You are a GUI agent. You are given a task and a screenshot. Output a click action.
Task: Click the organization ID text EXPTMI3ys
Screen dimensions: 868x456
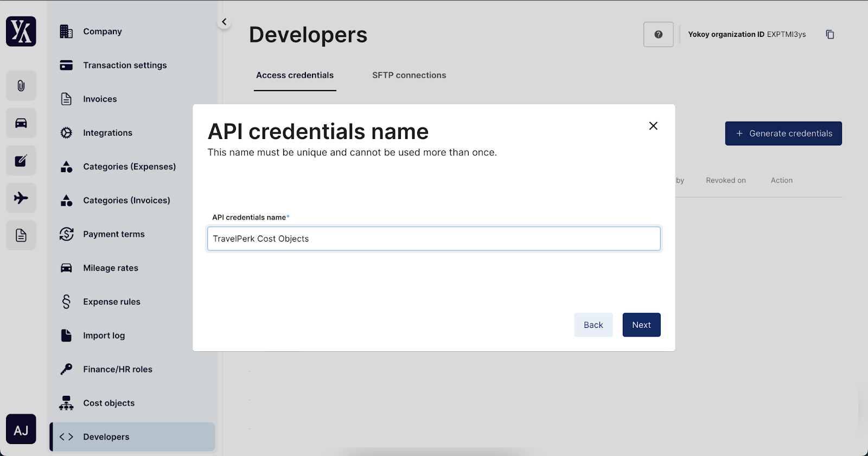pyautogui.click(x=786, y=34)
